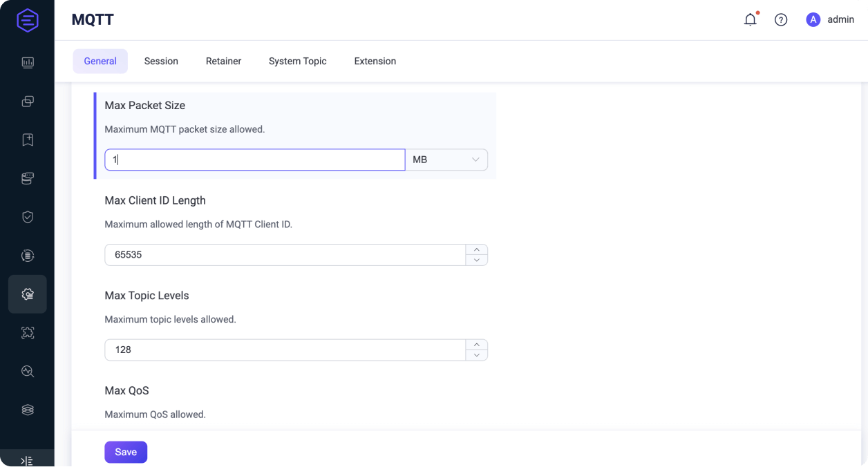Switch to the Retainer tab
868x467 pixels.
[223, 61]
